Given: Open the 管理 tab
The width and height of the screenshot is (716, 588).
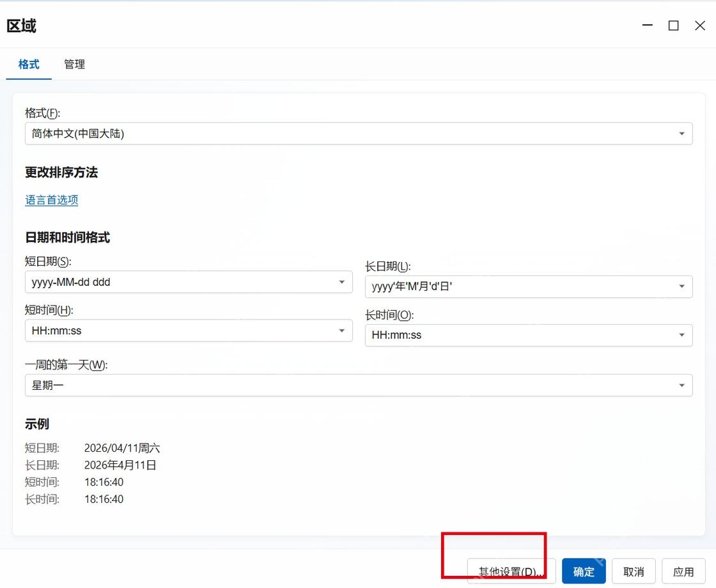Looking at the screenshot, I should click(74, 65).
